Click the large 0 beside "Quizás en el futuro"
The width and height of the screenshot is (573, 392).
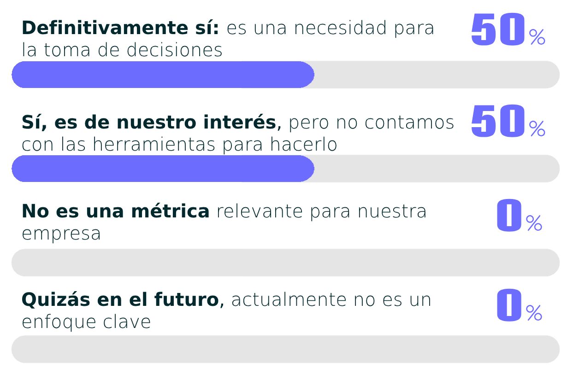[509, 305]
